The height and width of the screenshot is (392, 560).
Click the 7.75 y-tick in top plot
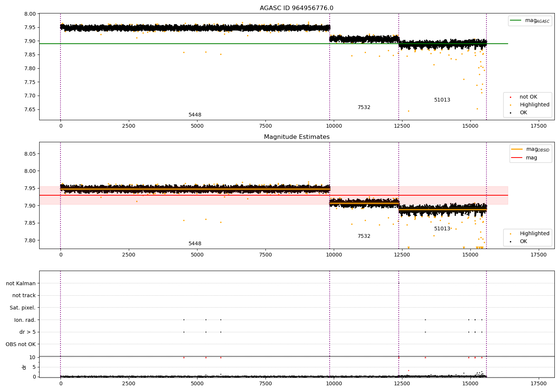[x=30, y=82]
